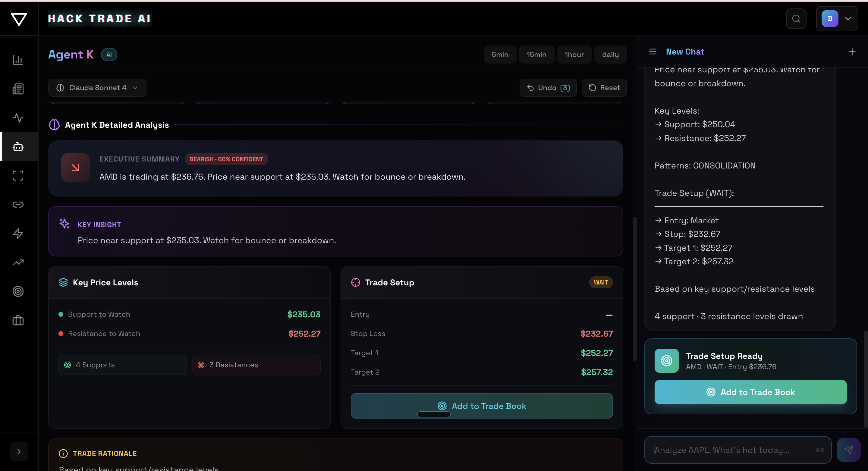Click the activity pulse sidebar icon
868x471 pixels.
pos(18,118)
